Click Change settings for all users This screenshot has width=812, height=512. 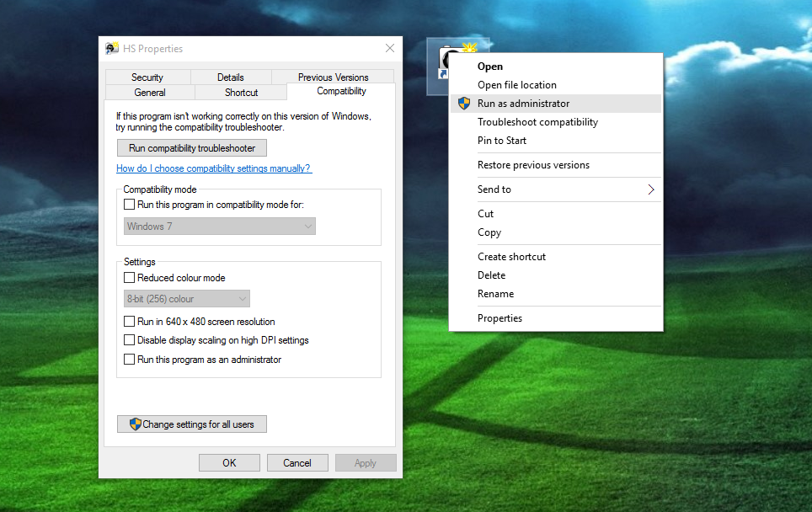(192, 424)
